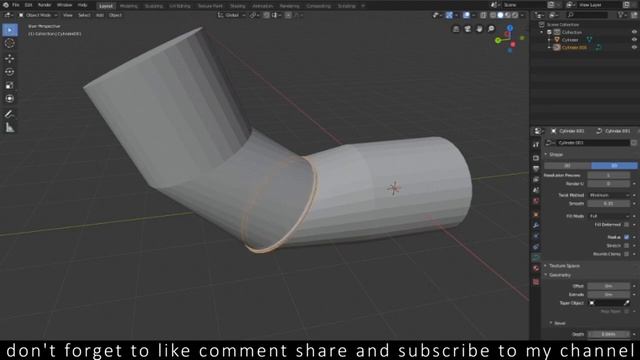Select Cylinder.001 in the outliner
This screenshot has width=640, height=360.
[x=574, y=47]
